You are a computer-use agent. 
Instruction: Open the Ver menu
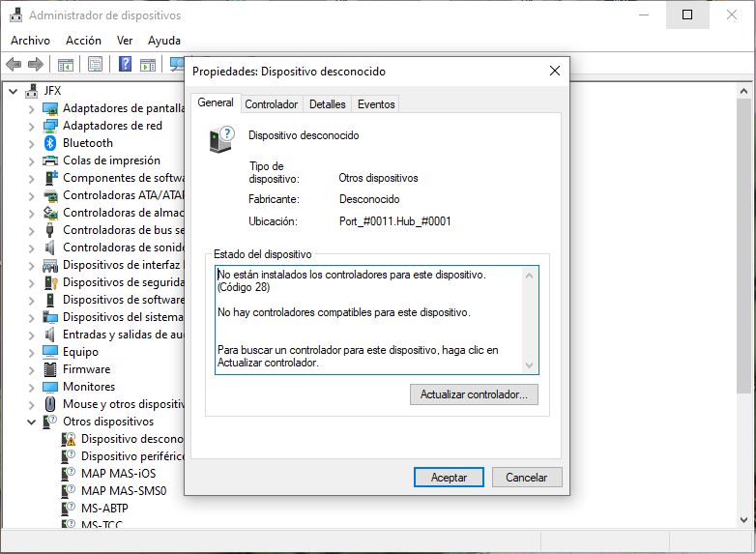tap(125, 41)
